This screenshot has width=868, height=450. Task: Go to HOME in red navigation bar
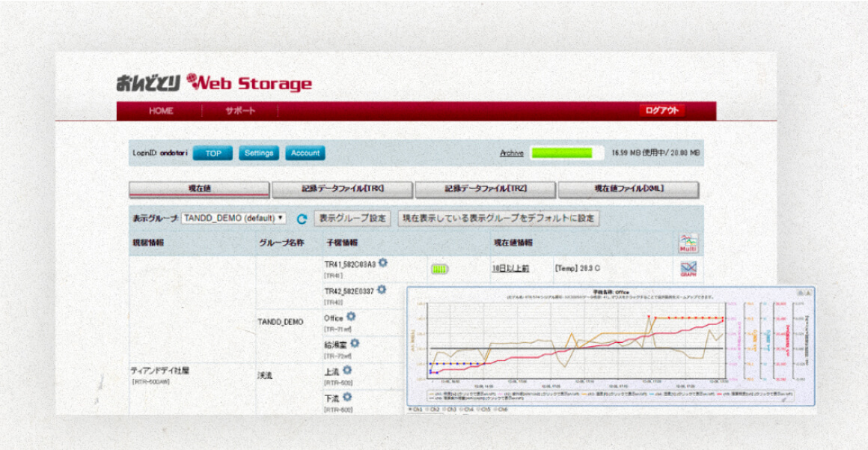pos(161,111)
